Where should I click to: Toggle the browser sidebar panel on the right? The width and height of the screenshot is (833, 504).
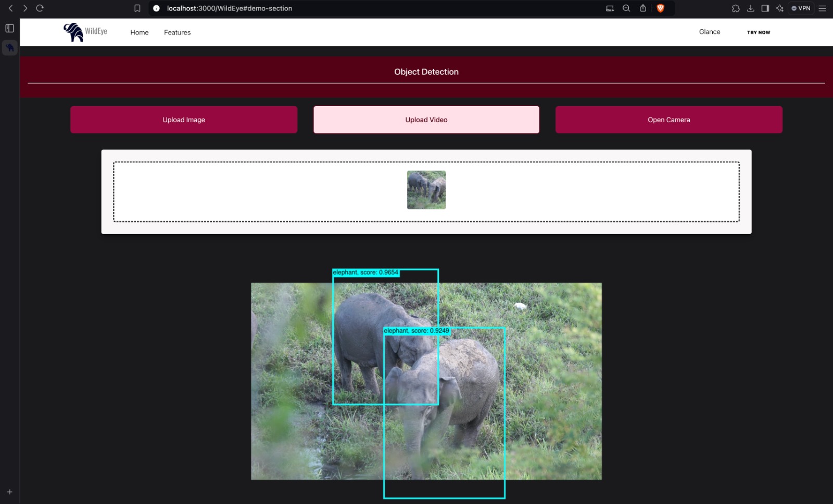765,8
